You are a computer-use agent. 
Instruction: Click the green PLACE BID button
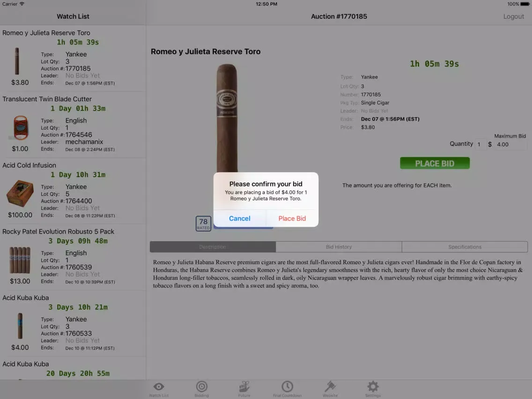click(x=435, y=163)
